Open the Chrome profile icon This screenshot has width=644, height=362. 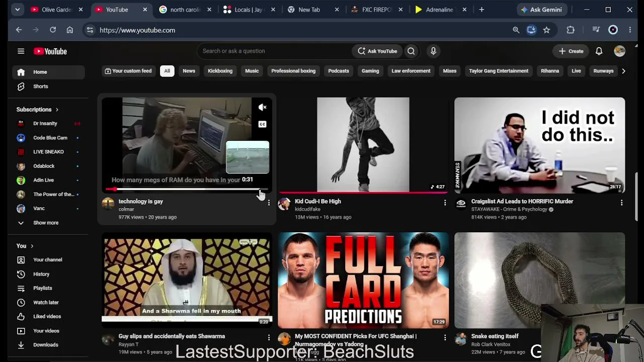[x=613, y=30]
